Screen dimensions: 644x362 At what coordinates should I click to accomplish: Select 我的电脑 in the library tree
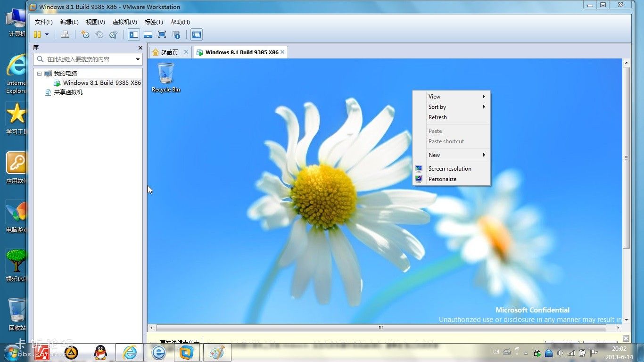[65, 74]
